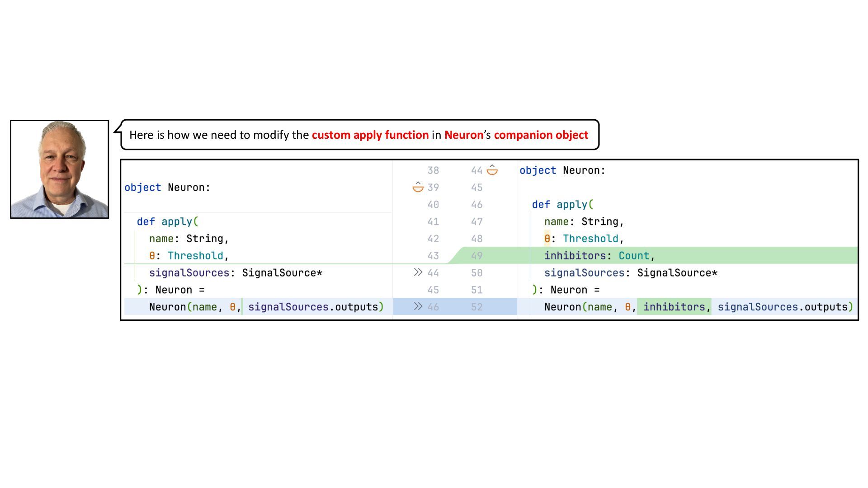The width and height of the screenshot is (868, 488).
Task: Click line number 52 in the blue highlighted row
Action: click(476, 307)
